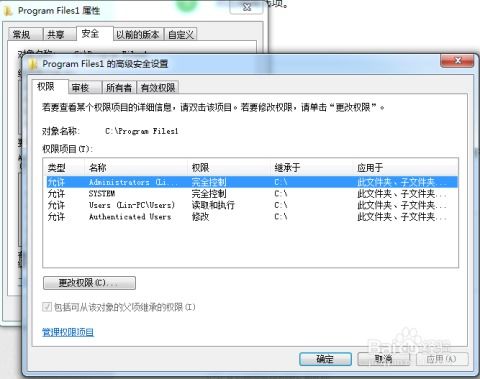Open the 审核 tab
The width and height of the screenshot is (480, 379).
point(85,88)
